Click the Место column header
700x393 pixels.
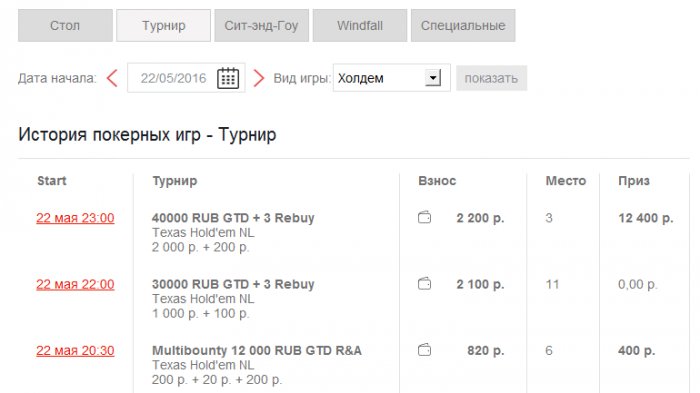click(566, 181)
